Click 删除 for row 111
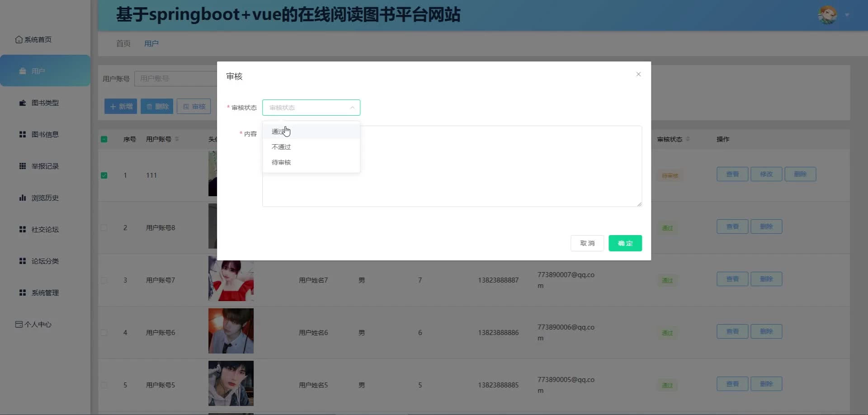868x415 pixels. click(800, 174)
